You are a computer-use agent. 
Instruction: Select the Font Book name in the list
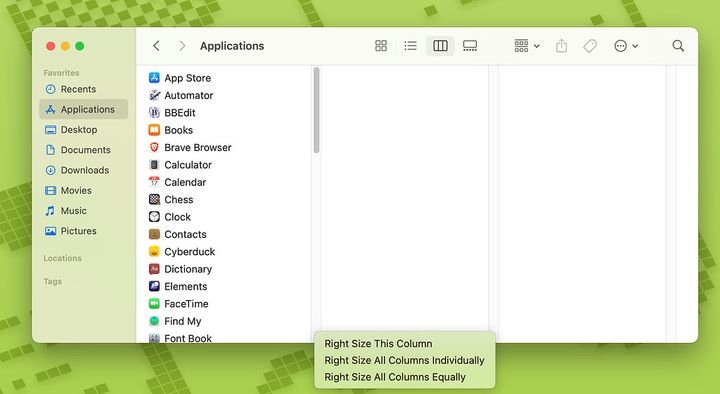(x=188, y=338)
